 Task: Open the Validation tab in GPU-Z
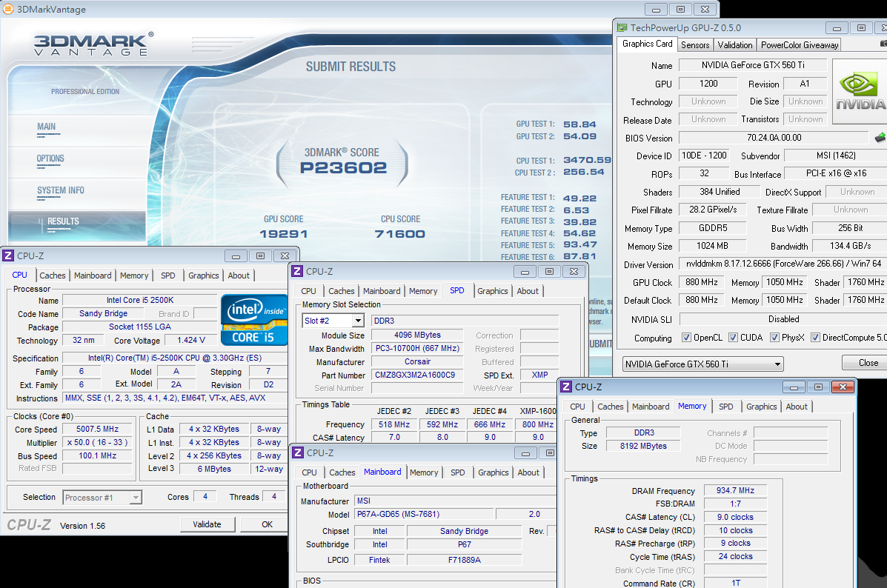click(735, 44)
